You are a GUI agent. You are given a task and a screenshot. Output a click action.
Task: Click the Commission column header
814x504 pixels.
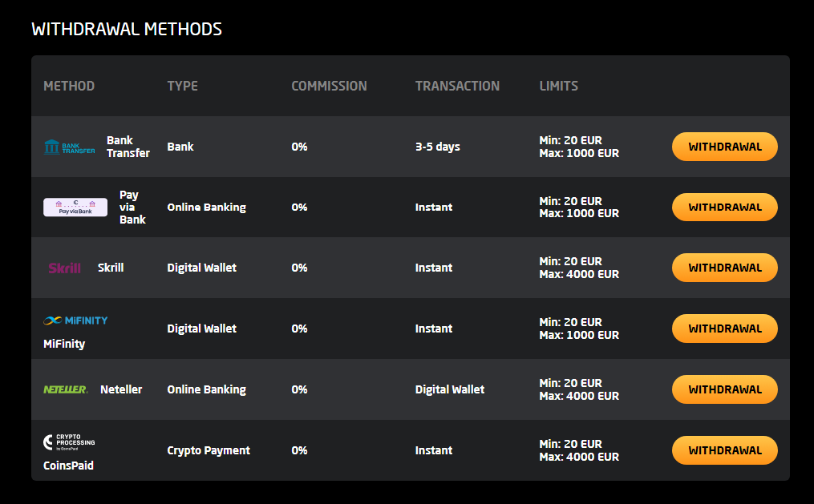click(329, 86)
